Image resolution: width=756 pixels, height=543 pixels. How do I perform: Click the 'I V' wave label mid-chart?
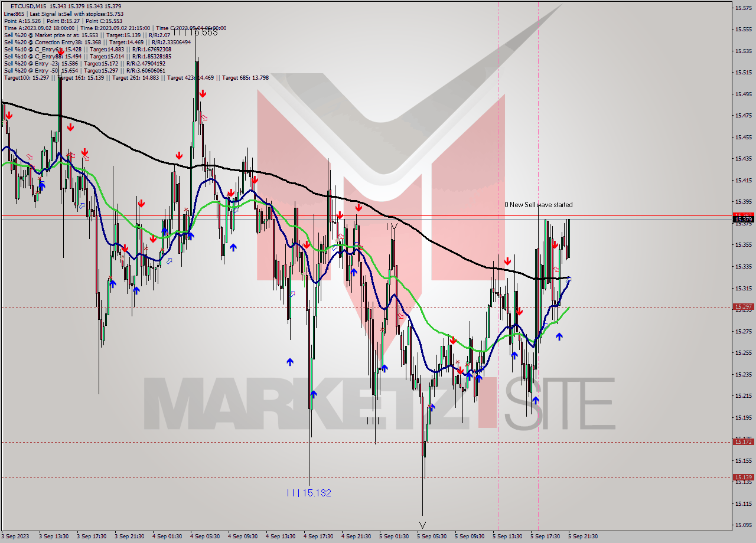tap(392, 227)
